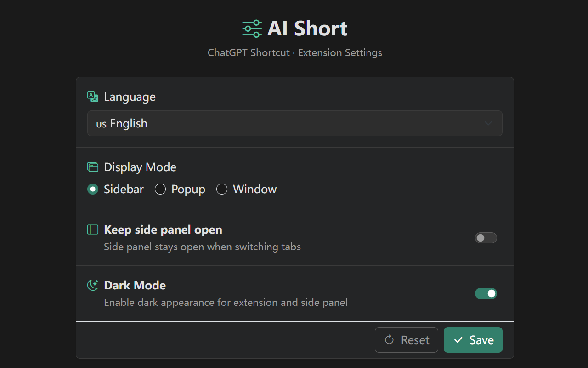The image size is (588, 368).
Task: Click the chevron arrow of Language select
Action: [488, 123]
